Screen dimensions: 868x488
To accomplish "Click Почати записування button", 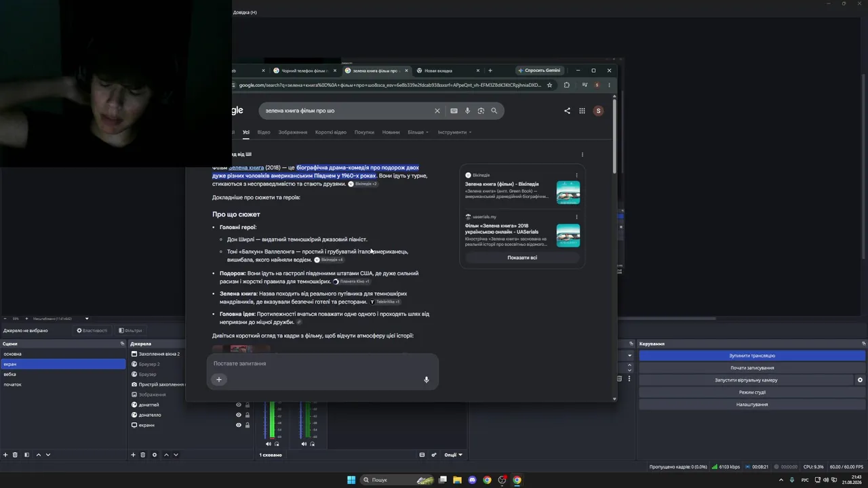I will [x=752, y=368].
